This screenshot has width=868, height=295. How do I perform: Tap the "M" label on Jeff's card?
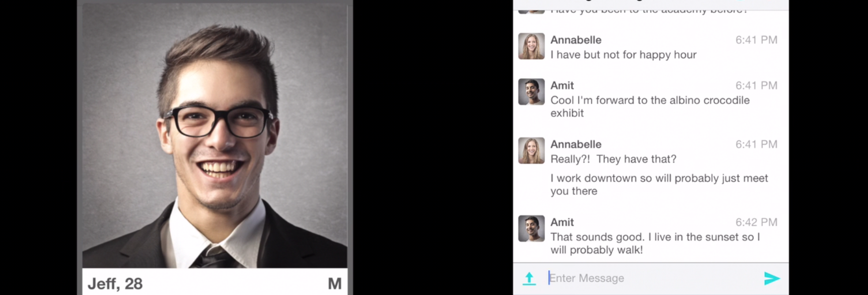[x=335, y=284]
